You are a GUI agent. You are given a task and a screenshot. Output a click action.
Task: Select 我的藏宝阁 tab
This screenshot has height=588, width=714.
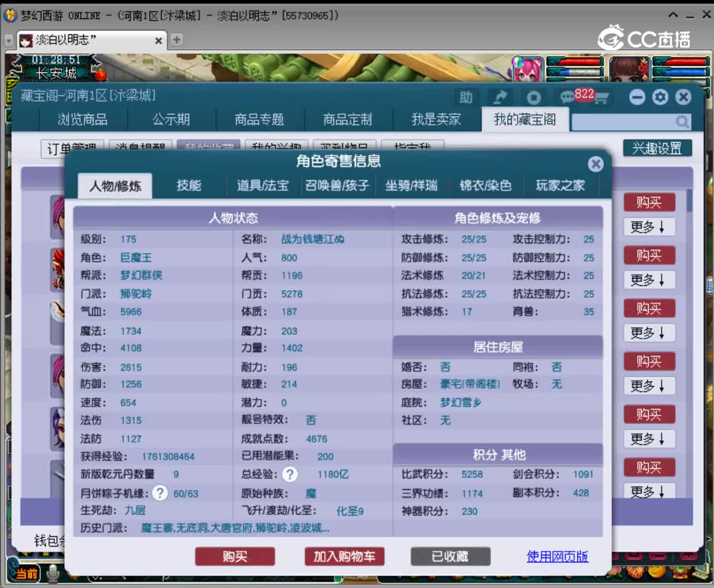(525, 119)
